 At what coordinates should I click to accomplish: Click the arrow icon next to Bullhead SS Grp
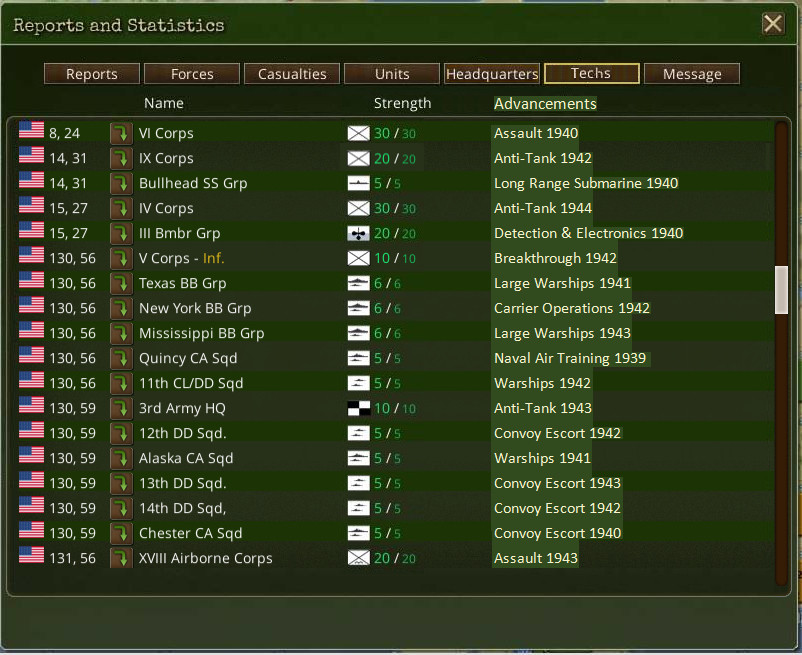(121, 184)
